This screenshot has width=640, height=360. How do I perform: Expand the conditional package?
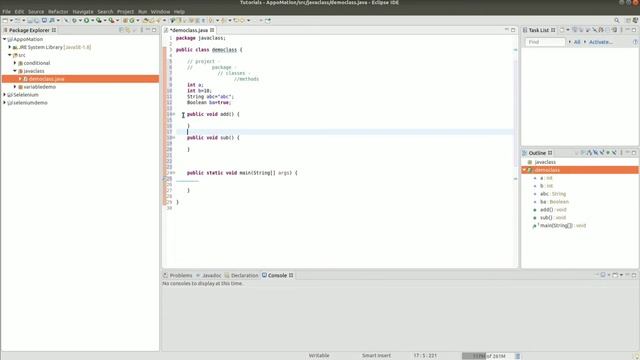tap(15, 63)
